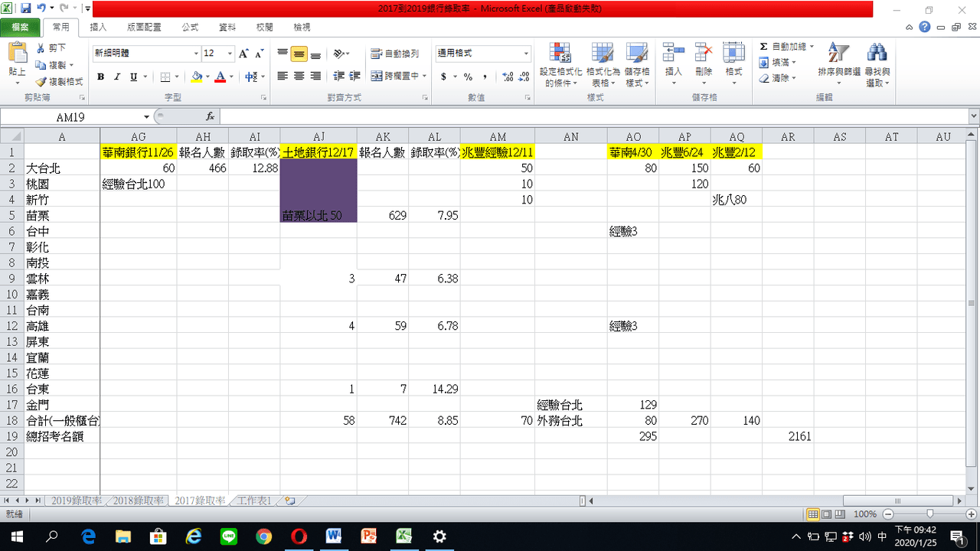Screen dimensions: 980x551
Task: Align cell text to the right
Action: (x=315, y=77)
